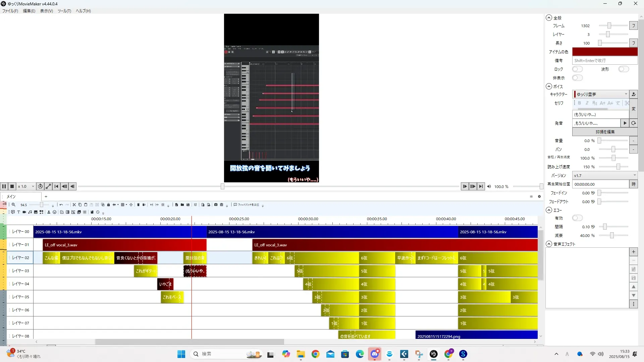Add an audio item with the music note icon
Image resolution: width=644 pixels, height=362 pixels.
[30, 212]
